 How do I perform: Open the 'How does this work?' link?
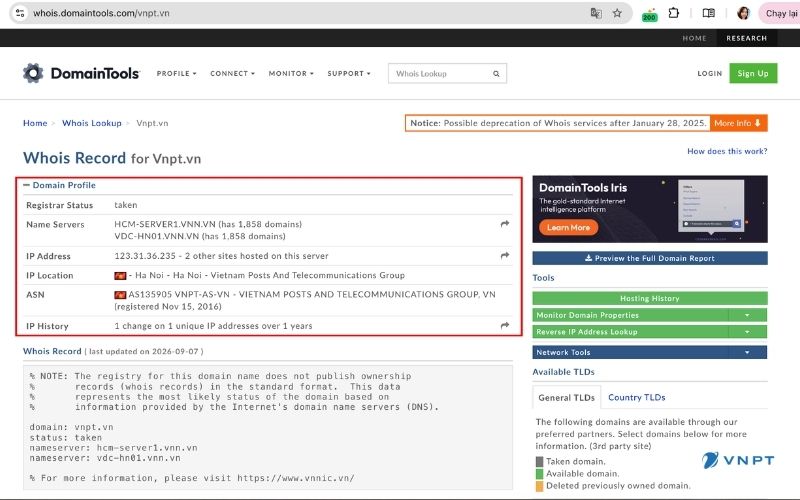(x=727, y=151)
